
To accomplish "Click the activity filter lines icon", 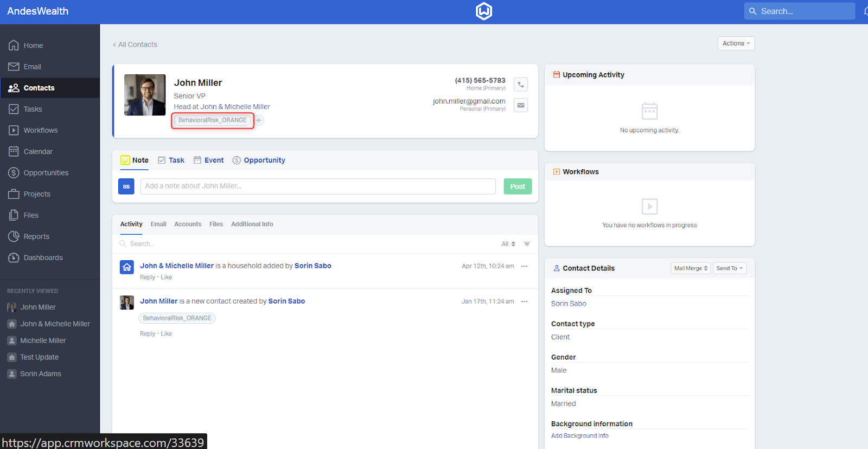I will pos(527,244).
